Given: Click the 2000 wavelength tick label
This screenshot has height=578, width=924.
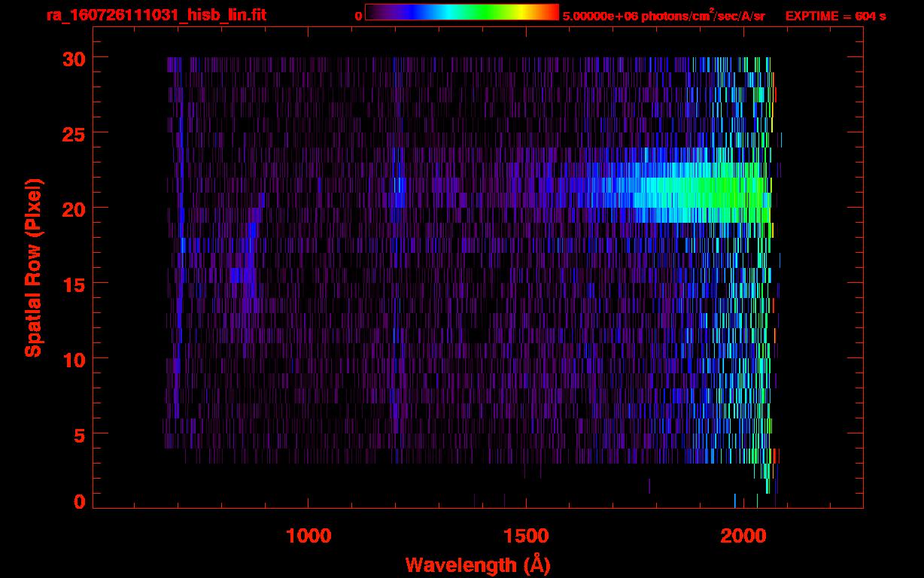Looking at the screenshot, I should click(743, 536).
